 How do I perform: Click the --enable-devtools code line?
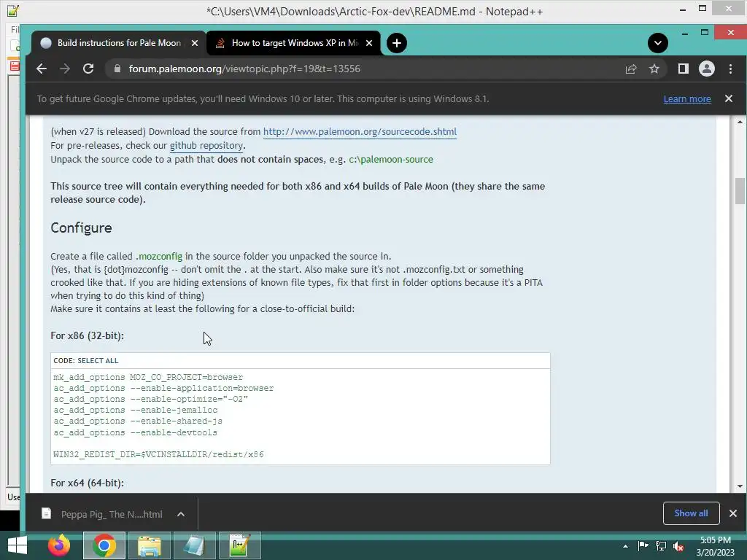[x=135, y=432]
